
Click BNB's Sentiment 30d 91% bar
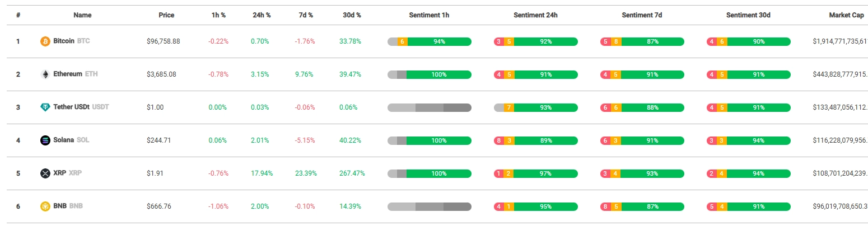click(758, 206)
